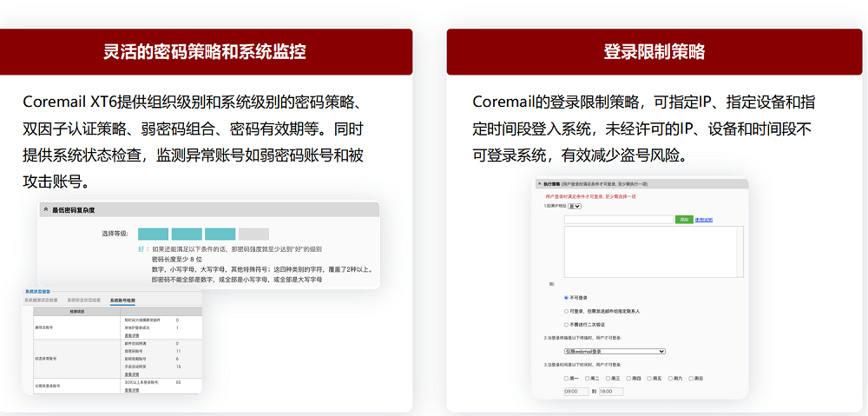Open 查看详情 under 长期未登录账号 row
The image size is (868, 416).
[132, 391]
